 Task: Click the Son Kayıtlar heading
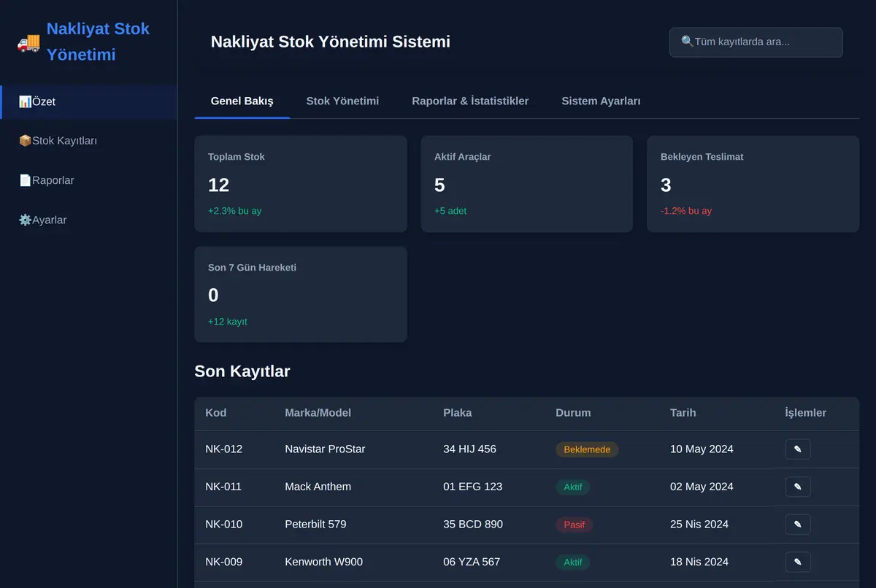(x=242, y=371)
